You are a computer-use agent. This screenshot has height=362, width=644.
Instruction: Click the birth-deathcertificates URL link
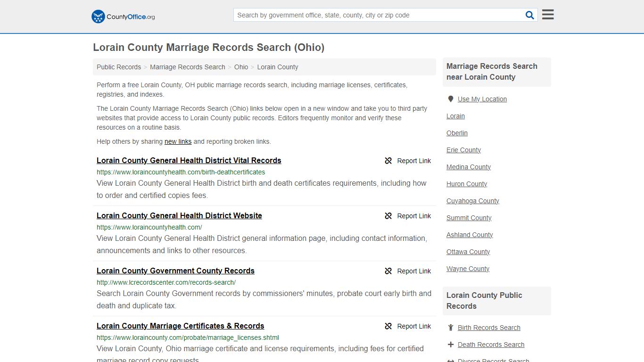click(x=181, y=172)
